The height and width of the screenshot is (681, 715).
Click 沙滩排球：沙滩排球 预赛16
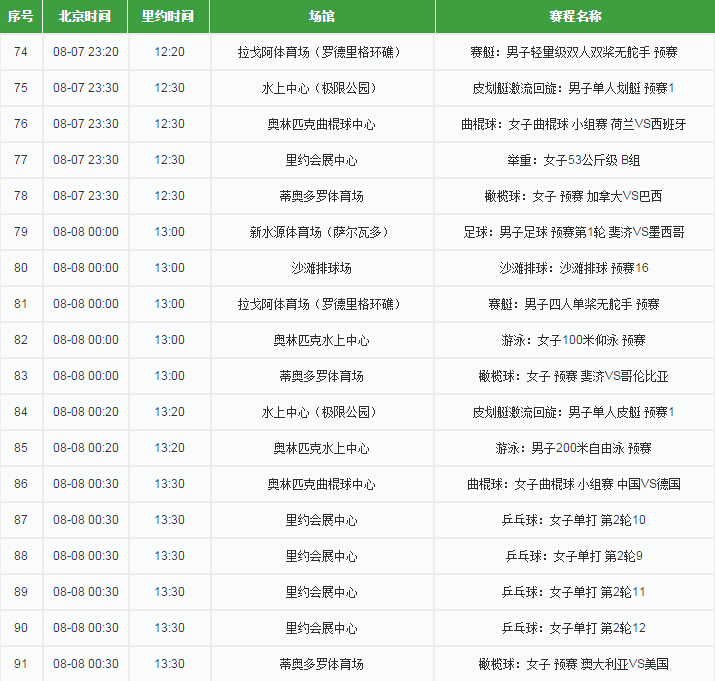tap(574, 269)
